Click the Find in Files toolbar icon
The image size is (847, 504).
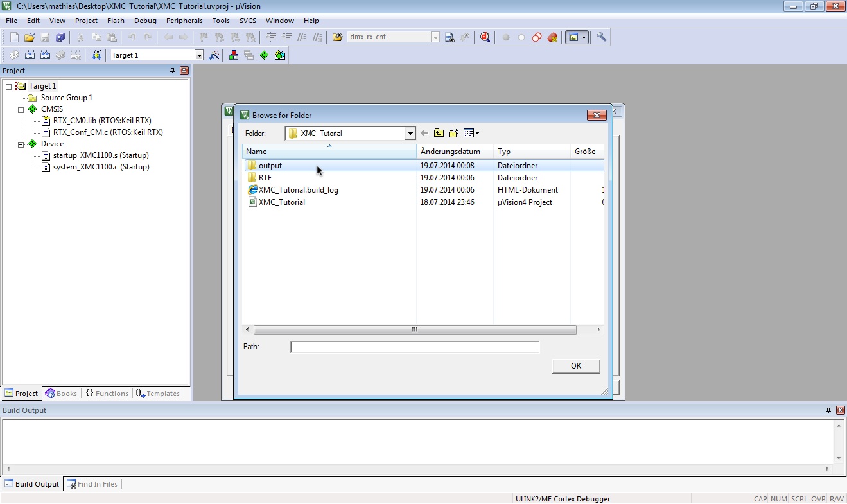(338, 37)
